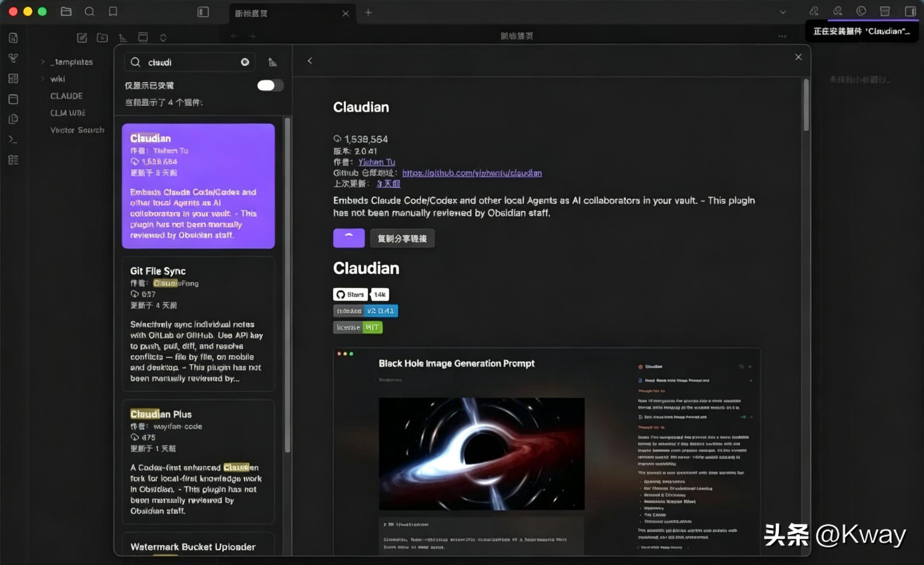Click the plugin results list scrollbar
924x565 pixels.
coord(287,285)
